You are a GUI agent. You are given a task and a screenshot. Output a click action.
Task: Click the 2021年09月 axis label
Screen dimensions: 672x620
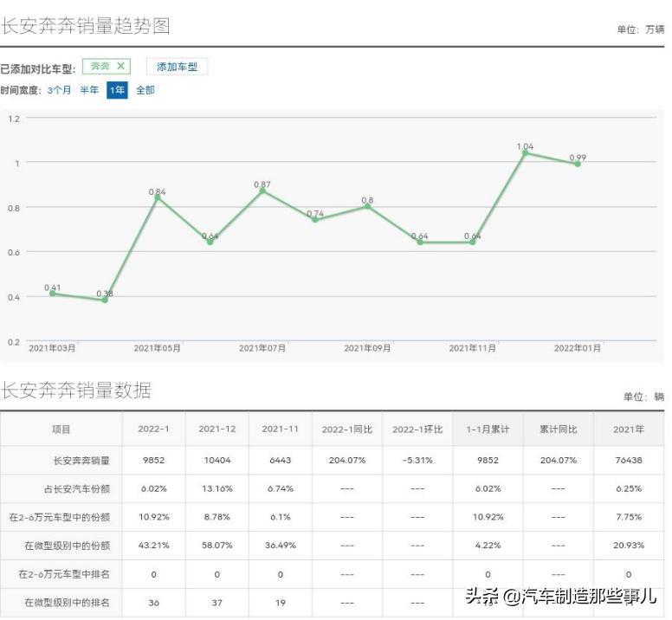click(x=367, y=348)
